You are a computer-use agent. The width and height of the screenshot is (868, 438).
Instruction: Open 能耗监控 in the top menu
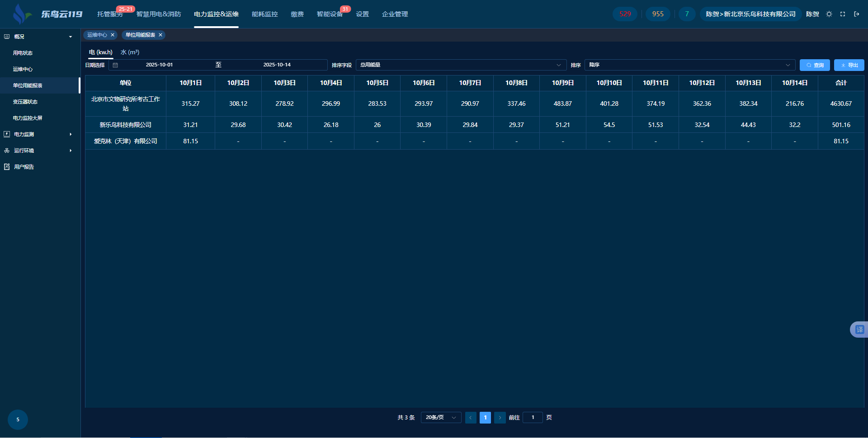click(264, 14)
